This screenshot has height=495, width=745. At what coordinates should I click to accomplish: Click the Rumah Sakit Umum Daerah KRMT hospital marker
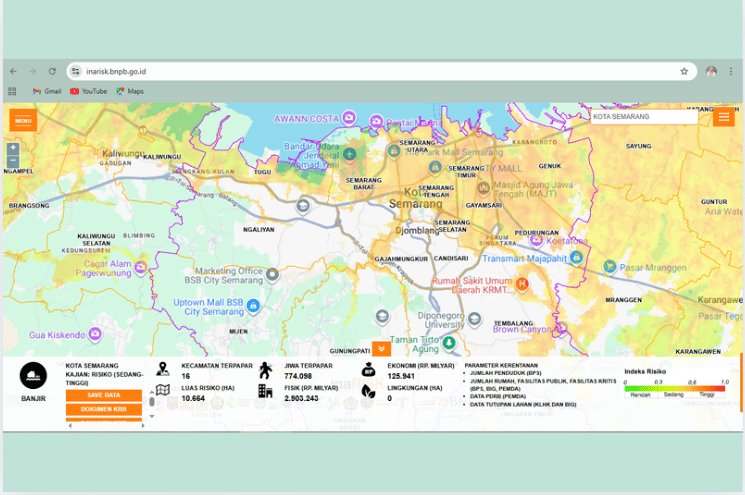(x=521, y=284)
